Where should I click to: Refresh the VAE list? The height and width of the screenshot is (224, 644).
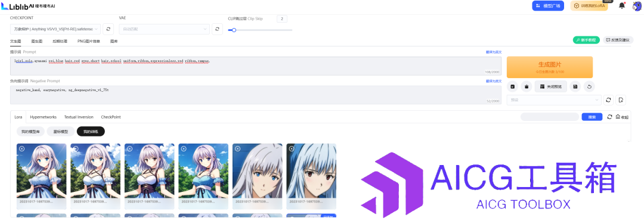click(x=217, y=29)
